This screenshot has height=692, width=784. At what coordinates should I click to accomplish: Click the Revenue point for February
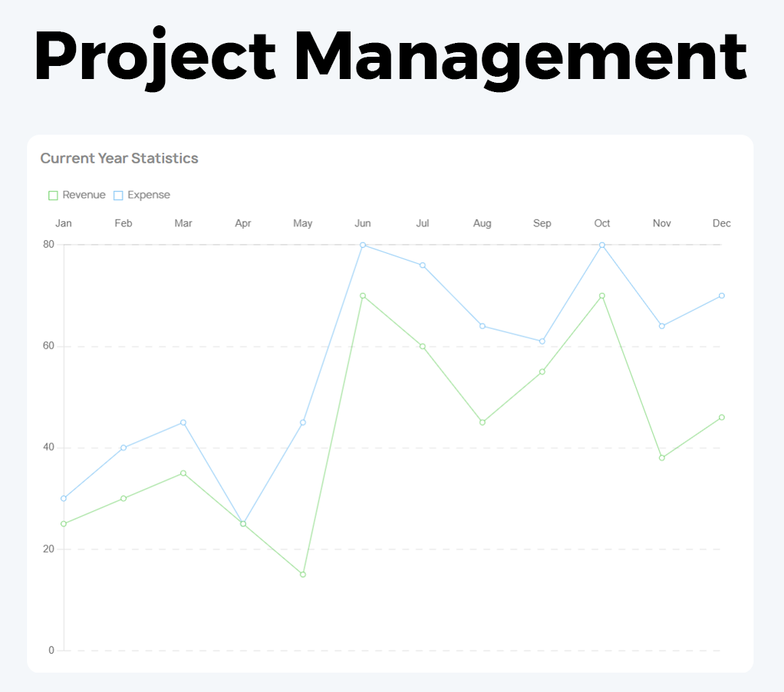click(124, 499)
